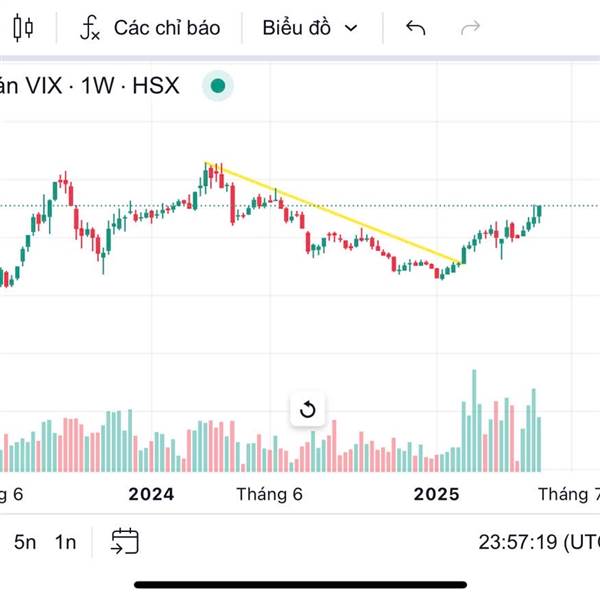Click the VIX symbol title
This screenshot has width=600, height=600.
click(x=44, y=85)
